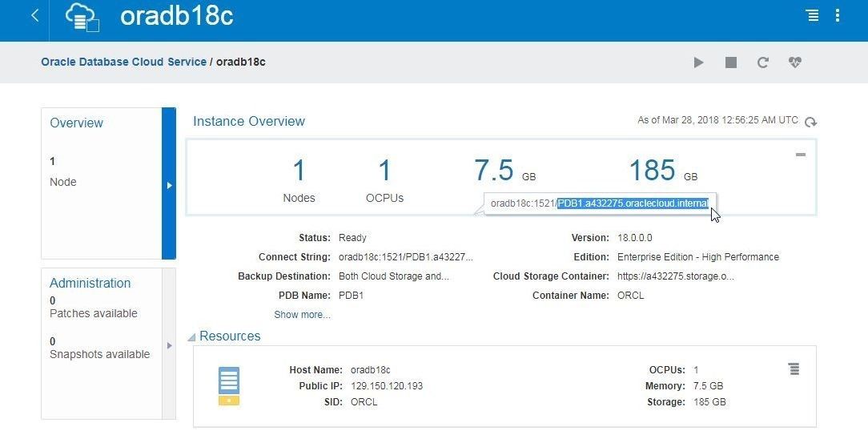Screen dimensions: 868x439
Task: Click the resource Memory value 7.5 GB
Action: point(708,386)
